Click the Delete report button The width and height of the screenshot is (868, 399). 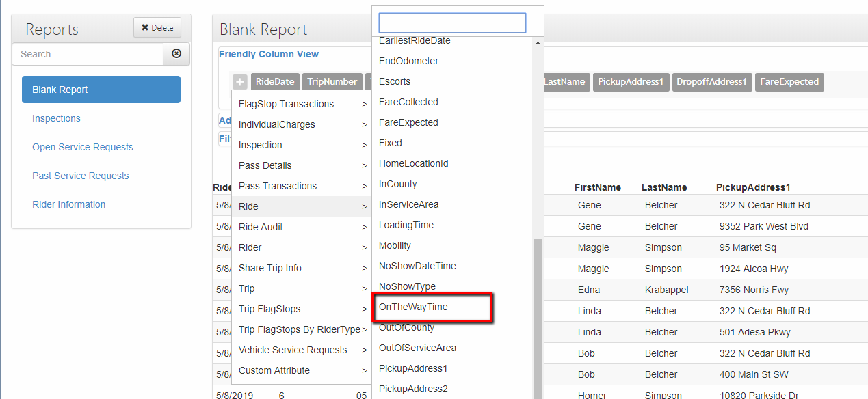tap(157, 27)
